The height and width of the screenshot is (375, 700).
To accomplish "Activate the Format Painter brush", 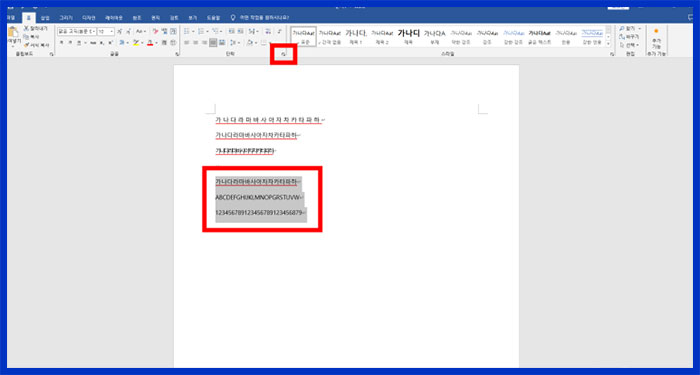I will [x=26, y=45].
